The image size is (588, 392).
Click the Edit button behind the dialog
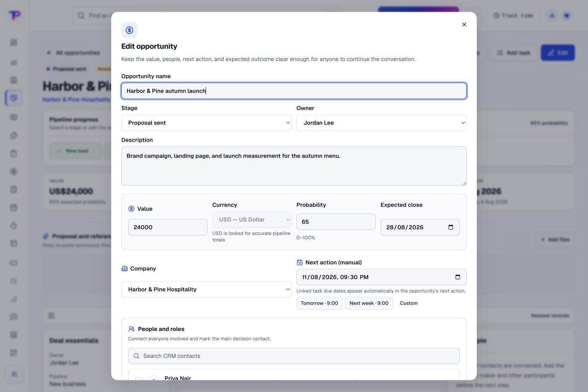pyautogui.click(x=558, y=53)
